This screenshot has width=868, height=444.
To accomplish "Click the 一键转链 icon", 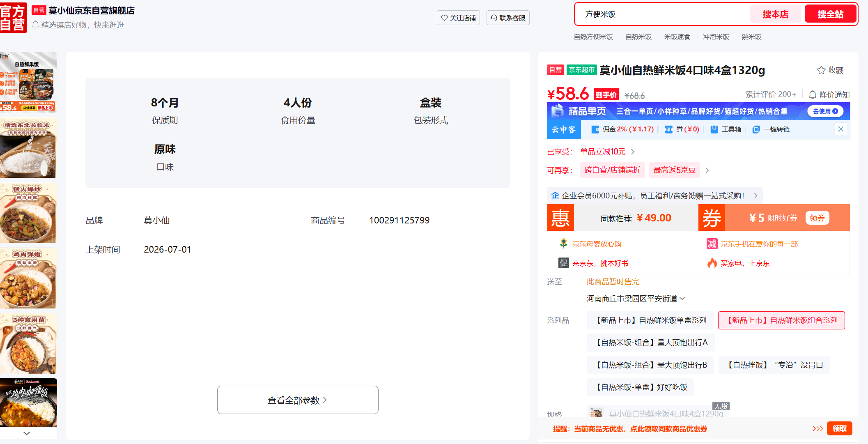I will pos(756,129).
